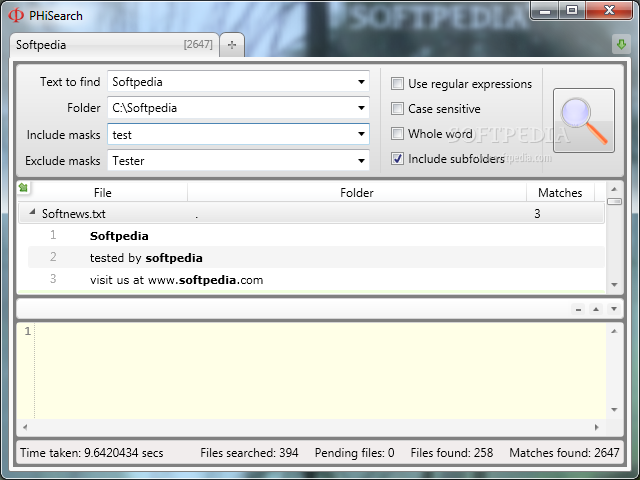Click the Pending files: 0 status
The height and width of the screenshot is (480, 640).
354,453
